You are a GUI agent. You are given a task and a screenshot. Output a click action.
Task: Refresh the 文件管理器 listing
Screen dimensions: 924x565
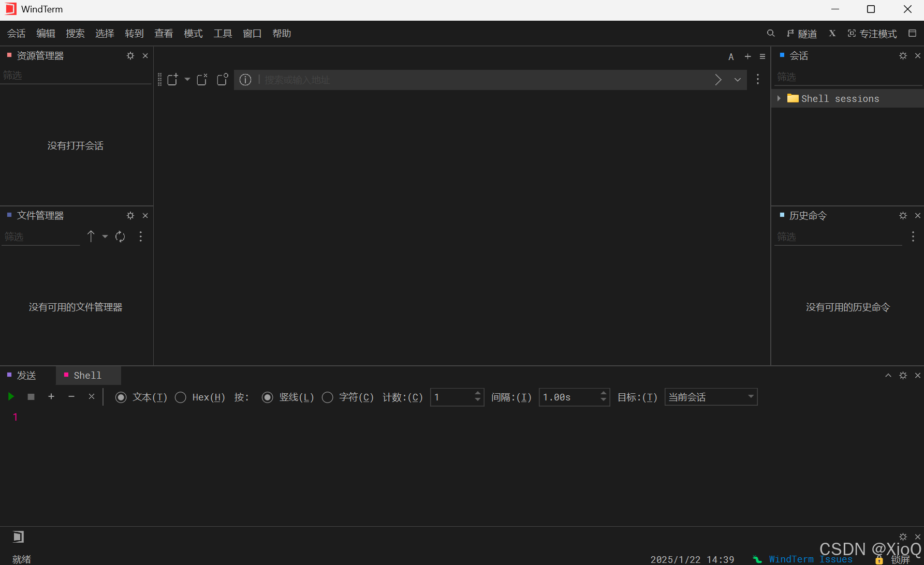click(120, 236)
